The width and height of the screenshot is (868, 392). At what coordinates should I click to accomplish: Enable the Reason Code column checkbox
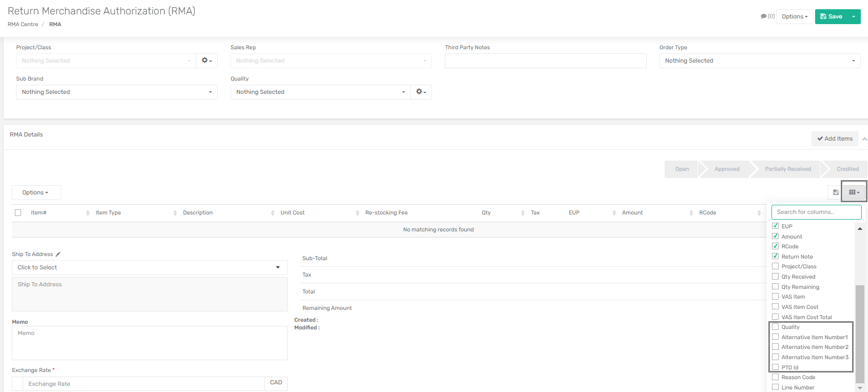pos(776,377)
